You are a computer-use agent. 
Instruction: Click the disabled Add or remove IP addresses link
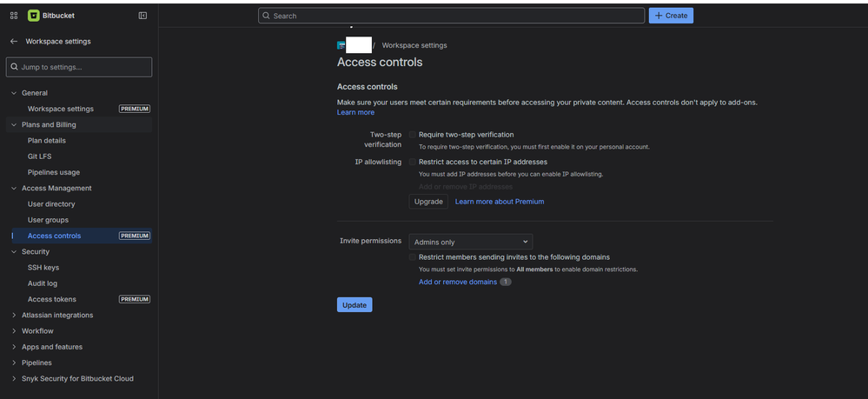[x=466, y=187]
